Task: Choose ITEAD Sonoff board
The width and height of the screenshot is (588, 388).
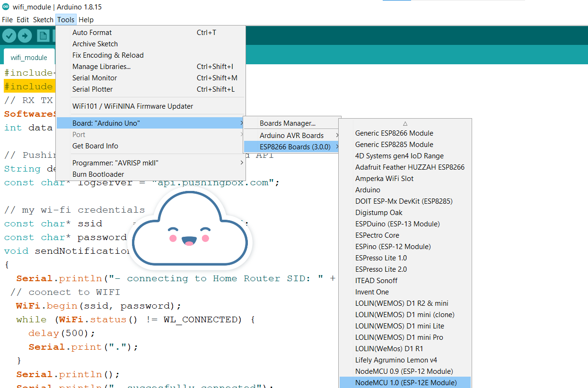Action: tap(405, 281)
